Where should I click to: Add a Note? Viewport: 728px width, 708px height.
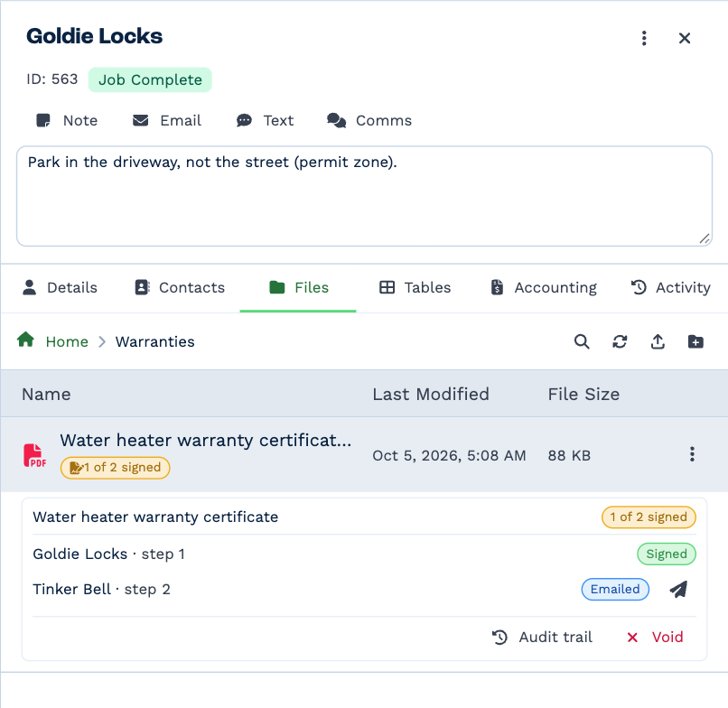point(67,121)
